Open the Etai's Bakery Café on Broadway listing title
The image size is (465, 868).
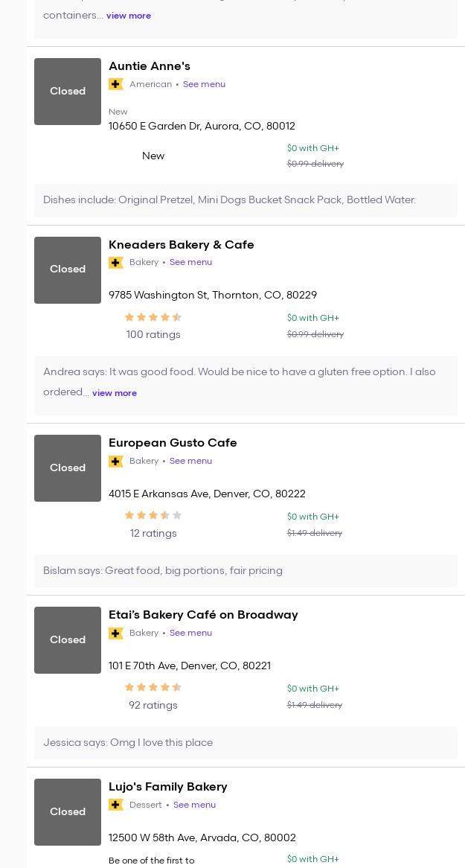pos(203,615)
